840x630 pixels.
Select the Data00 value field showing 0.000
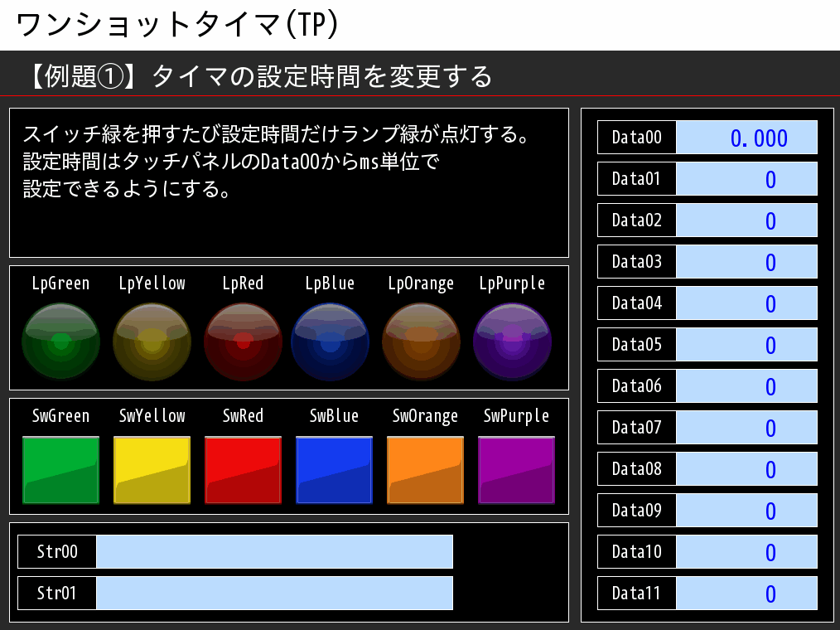746,138
